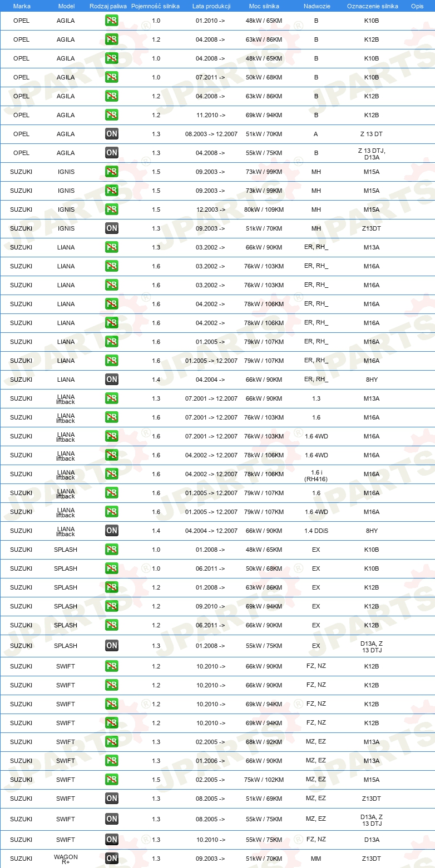
Task: Click the Model column header
Action: click(66, 6)
